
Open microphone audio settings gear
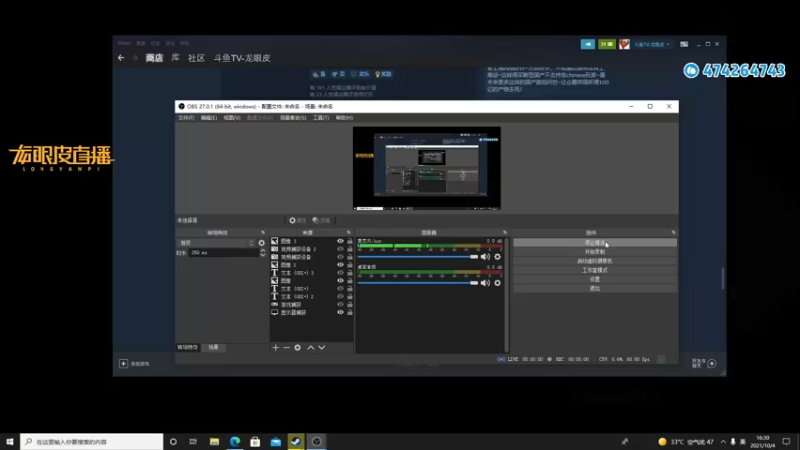pos(497,257)
